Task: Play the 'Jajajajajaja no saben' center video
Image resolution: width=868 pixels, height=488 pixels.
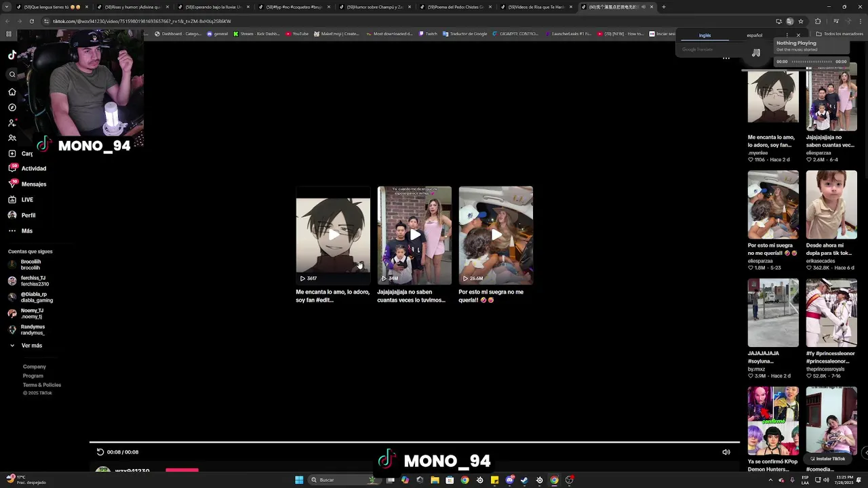Action: [x=414, y=235]
